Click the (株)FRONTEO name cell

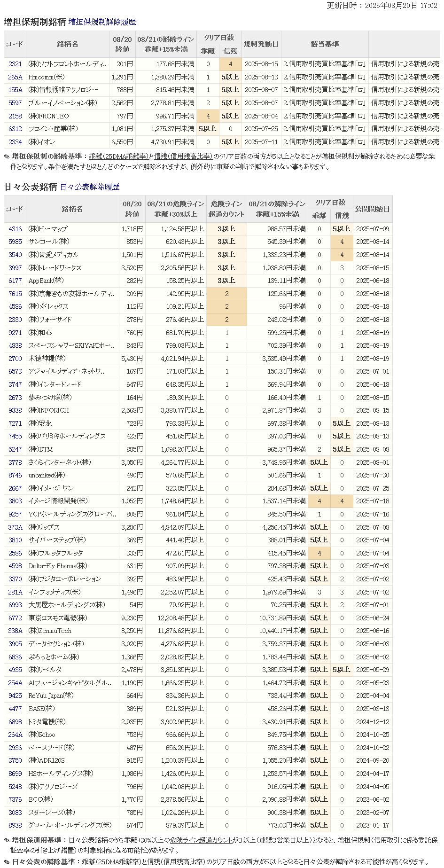click(67, 116)
